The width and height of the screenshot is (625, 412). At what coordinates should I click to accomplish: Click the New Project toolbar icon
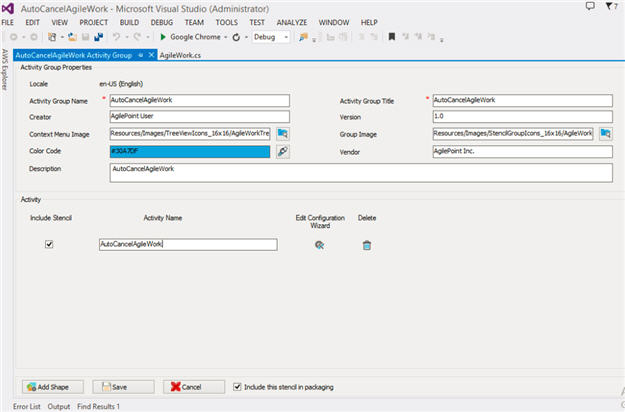pyautogui.click(x=52, y=37)
